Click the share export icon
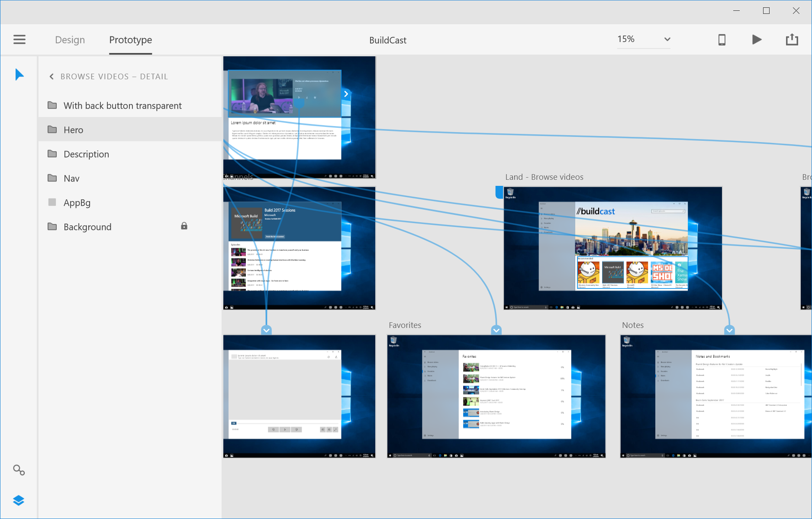The height and width of the screenshot is (519, 812). point(792,39)
